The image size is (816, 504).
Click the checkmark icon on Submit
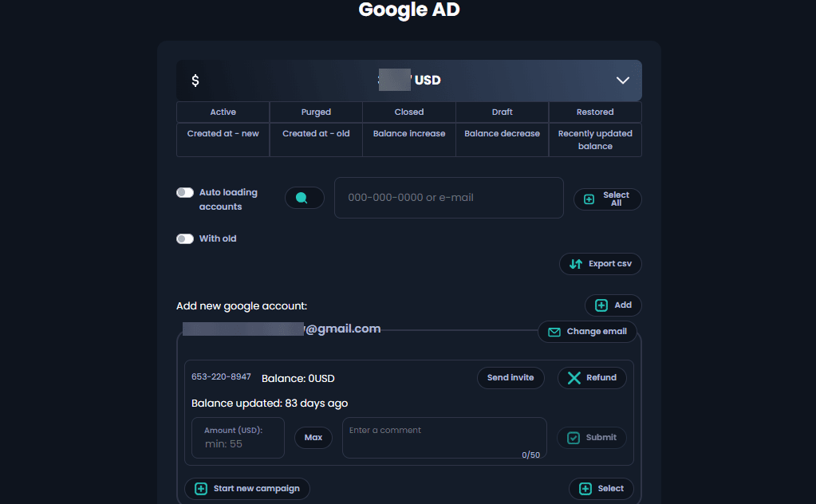(574, 438)
